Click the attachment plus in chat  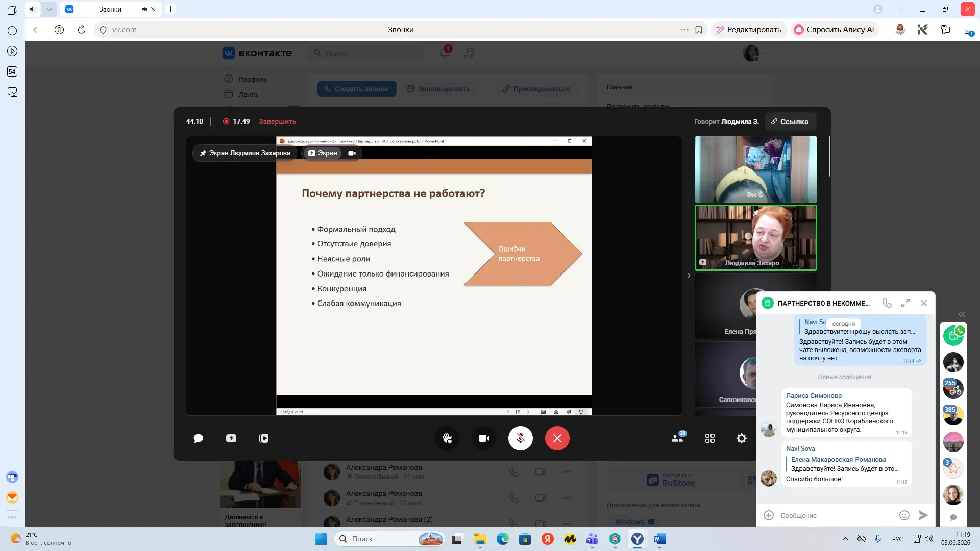tap(769, 515)
